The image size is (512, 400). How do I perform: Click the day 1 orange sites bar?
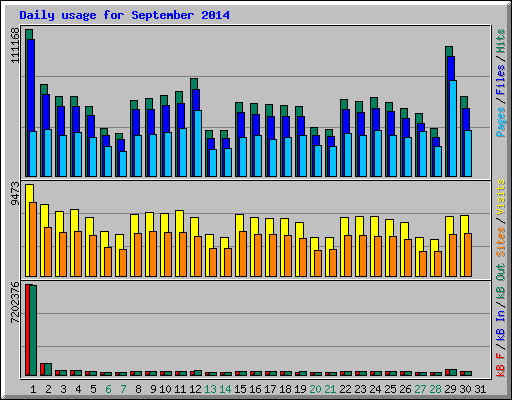pyautogui.click(x=33, y=239)
